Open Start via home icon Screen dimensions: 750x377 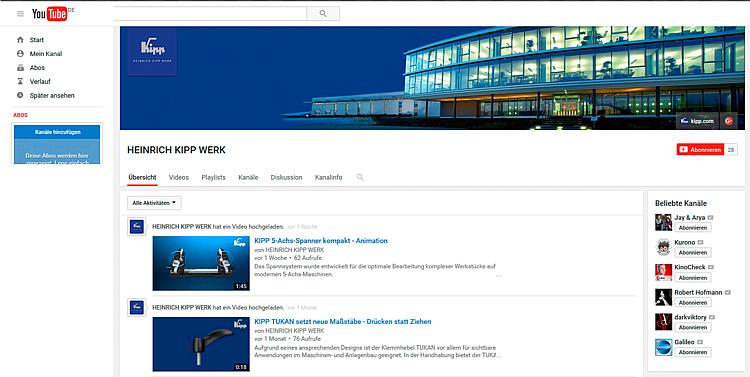point(20,40)
